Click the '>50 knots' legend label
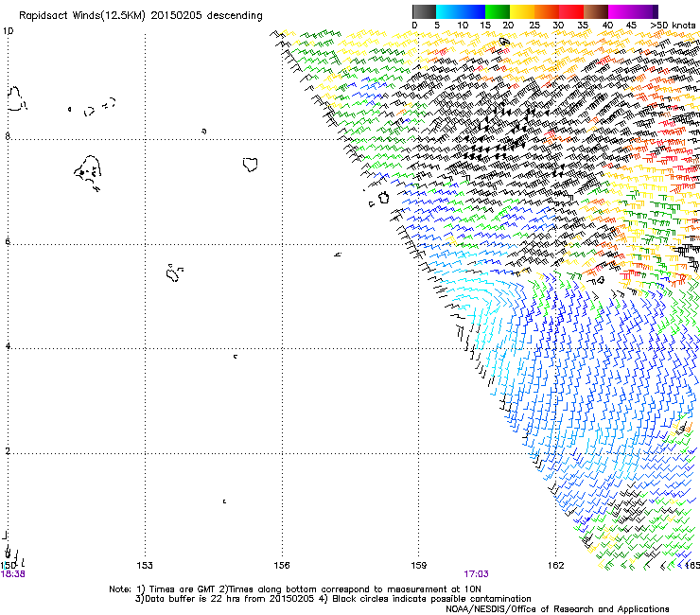The width and height of the screenshot is (700, 615). click(x=673, y=25)
